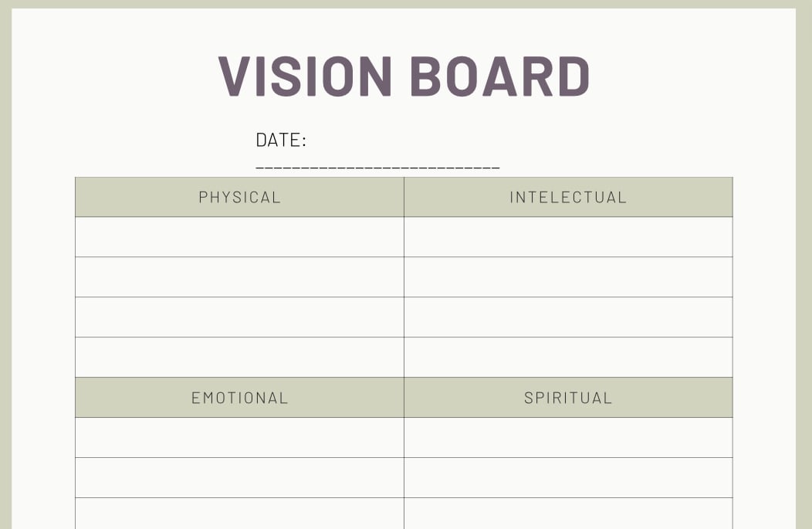Image resolution: width=812 pixels, height=529 pixels.
Task: Click third blank row under PHYSICAL
Action: [239, 317]
